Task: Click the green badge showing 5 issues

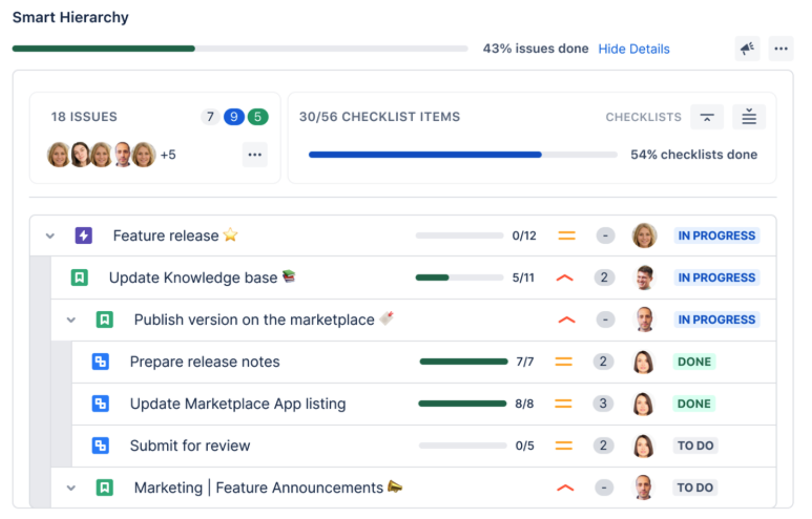Action: [x=258, y=117]
